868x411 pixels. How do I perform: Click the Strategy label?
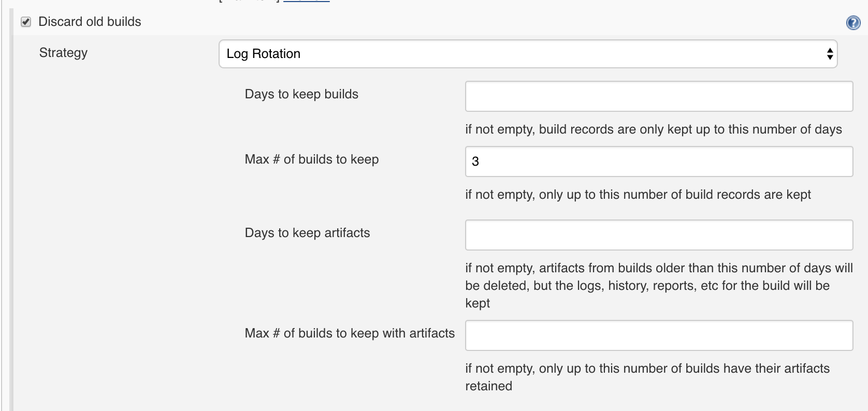[63, 53]
